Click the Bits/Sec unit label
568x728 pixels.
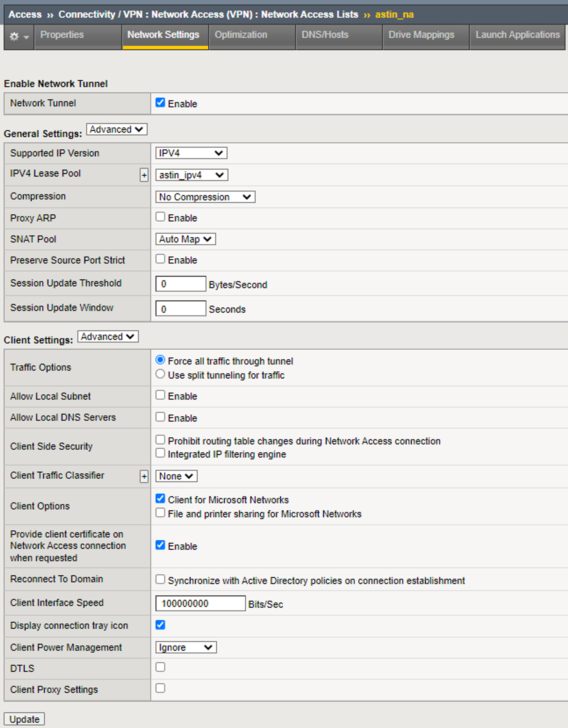tap(266, 604)
